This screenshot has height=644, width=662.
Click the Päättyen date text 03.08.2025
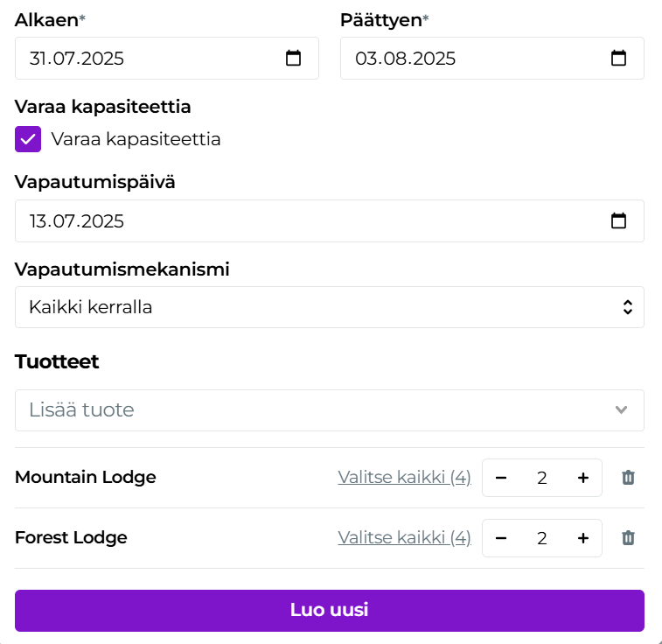click(405, 59)
